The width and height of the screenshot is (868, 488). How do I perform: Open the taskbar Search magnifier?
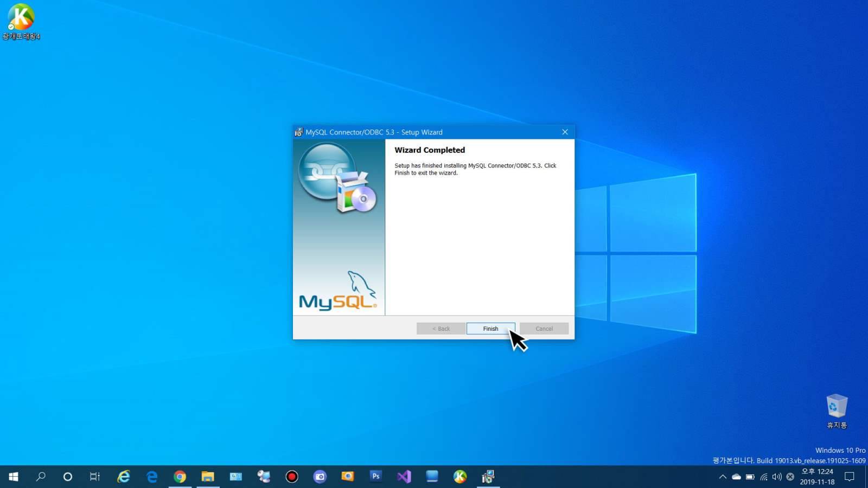(41, 477)
